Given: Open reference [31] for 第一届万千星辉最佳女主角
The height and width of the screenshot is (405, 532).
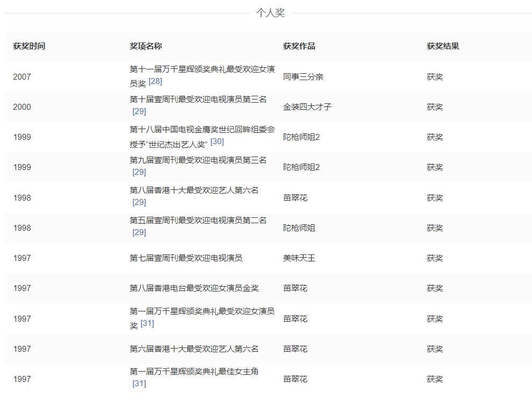Looking at the screenshot, I should point(139,384).
